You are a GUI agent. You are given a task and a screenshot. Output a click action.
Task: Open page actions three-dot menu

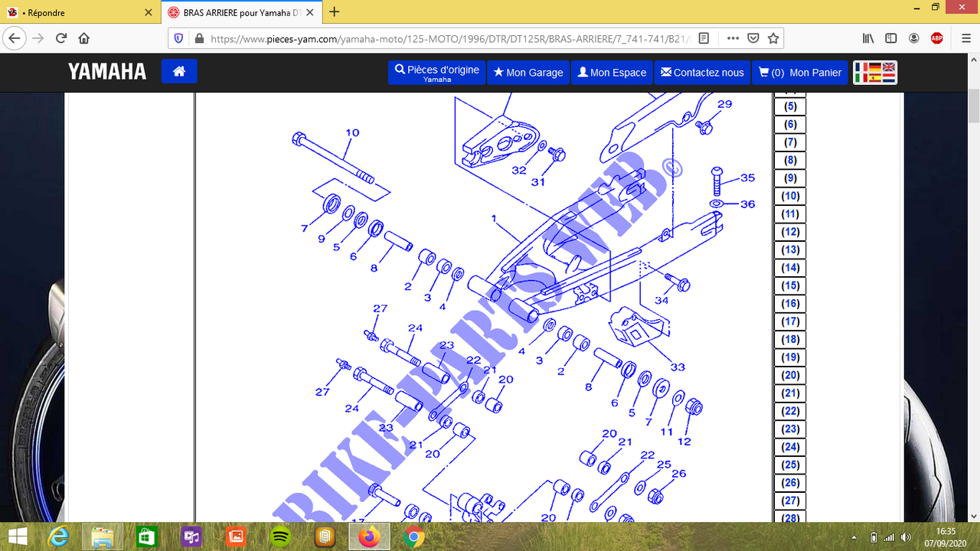(733, 38)
